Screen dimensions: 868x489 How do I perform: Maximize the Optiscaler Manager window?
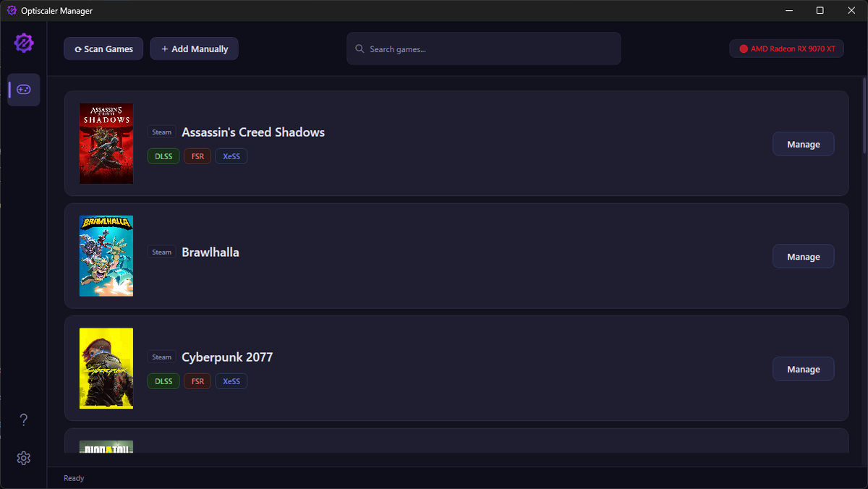coord(820,11)
